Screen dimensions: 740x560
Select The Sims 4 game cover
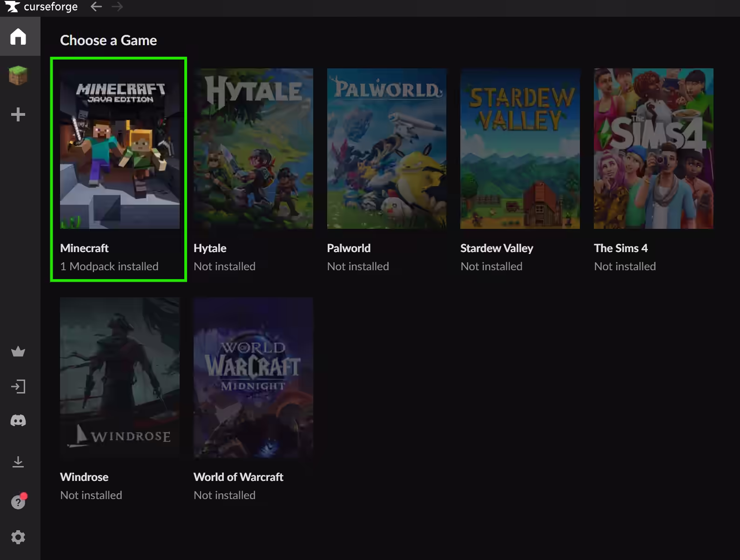[653, 148]
